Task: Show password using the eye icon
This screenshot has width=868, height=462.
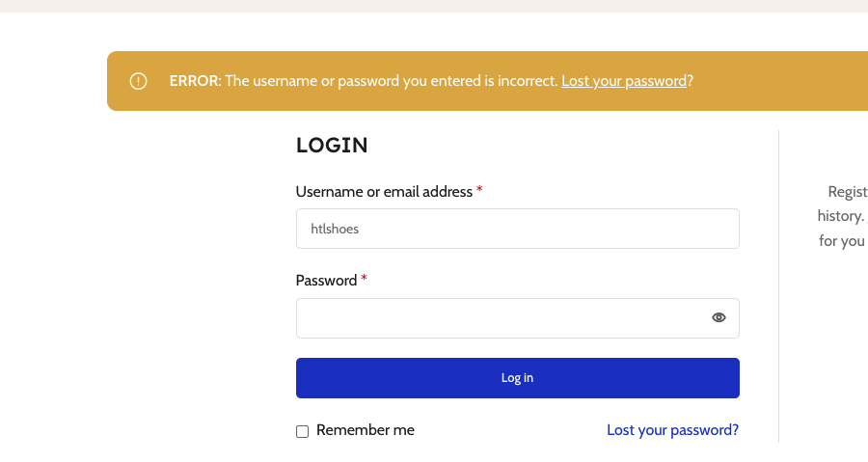Action: click(719, 317)
